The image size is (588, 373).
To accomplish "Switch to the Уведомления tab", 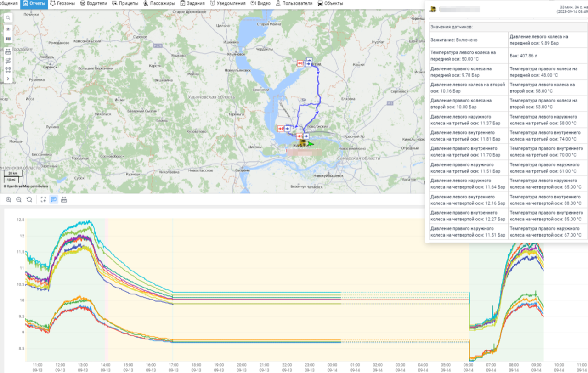I will [228, 3].
